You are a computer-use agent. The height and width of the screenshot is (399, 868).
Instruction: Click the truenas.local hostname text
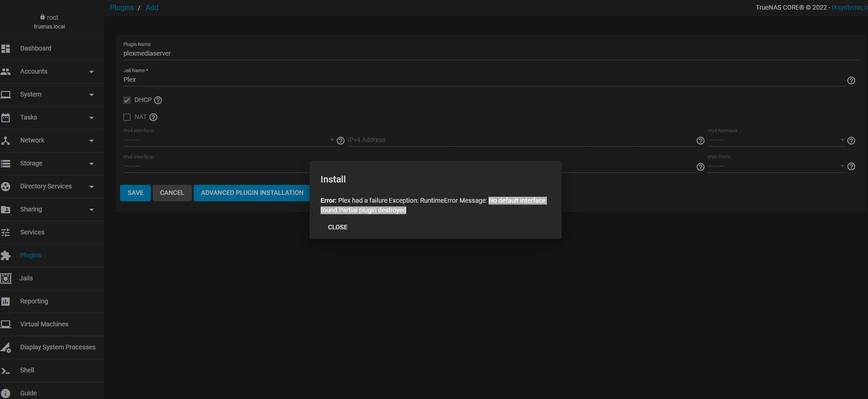coord(50,27)
